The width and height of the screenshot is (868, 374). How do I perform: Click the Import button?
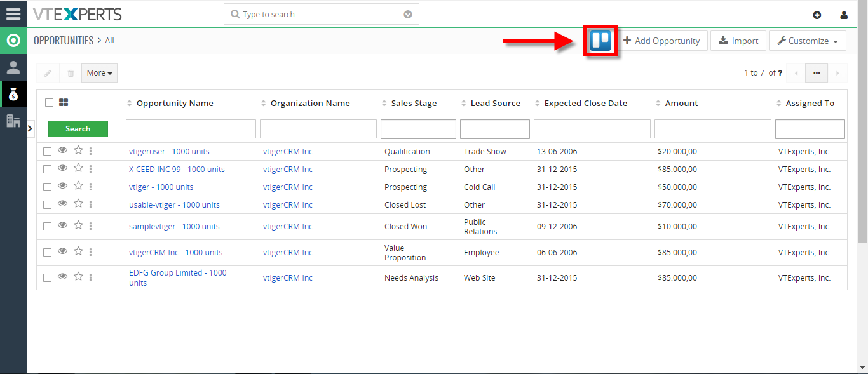(738, 41)
